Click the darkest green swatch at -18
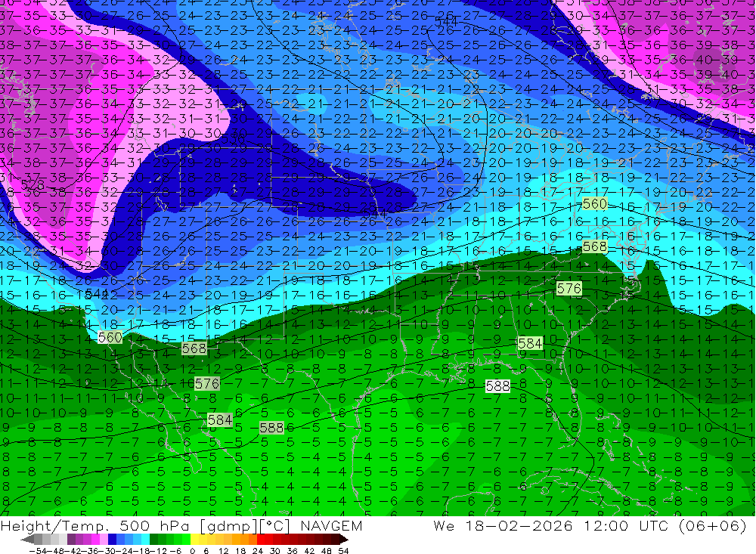 tap(153, 540)
